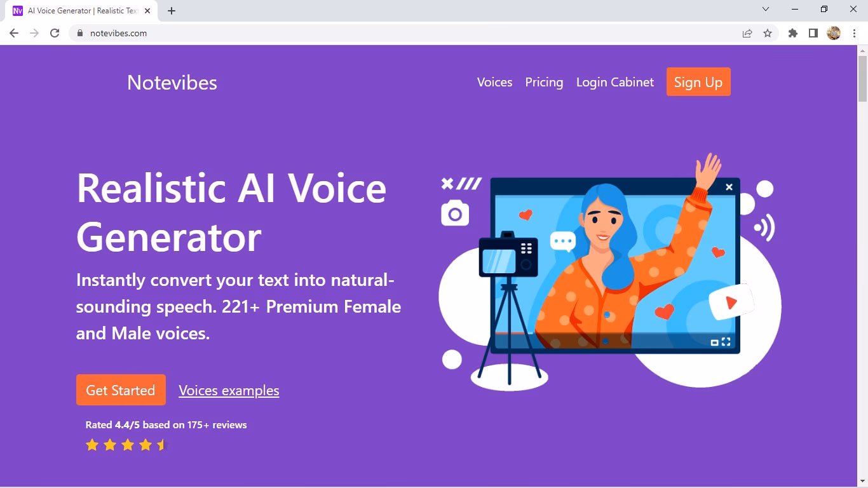Image resolution: width=868 pixels, height=488 pixels.
Task: Click the camera icon in the illustration
Action: (455, 213)
